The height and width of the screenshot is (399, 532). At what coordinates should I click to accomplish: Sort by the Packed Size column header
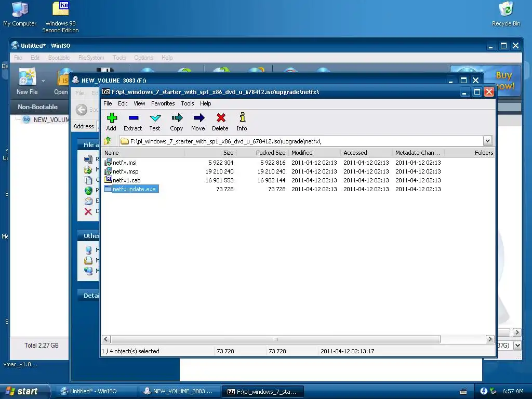point(262,153)
